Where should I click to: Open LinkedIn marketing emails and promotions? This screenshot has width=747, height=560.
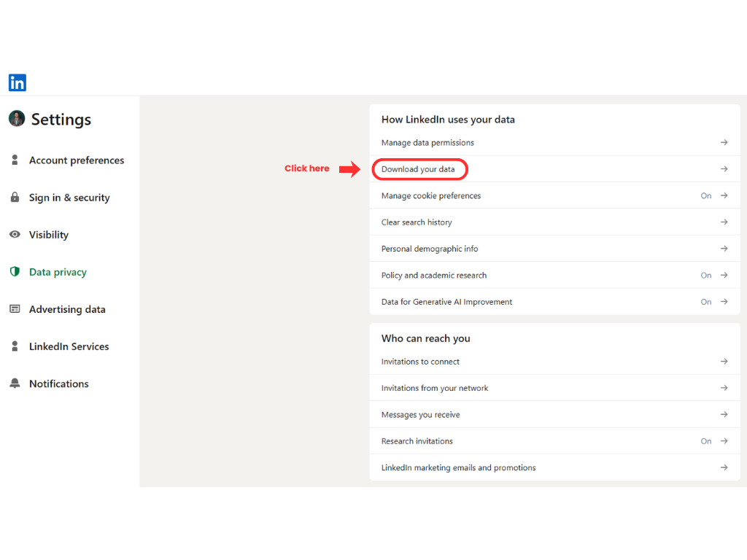click(554, 467)
